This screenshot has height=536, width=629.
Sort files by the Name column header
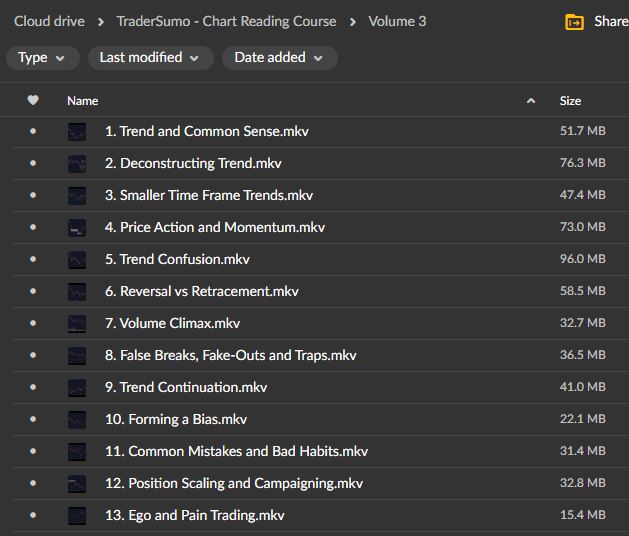(83, 101)
